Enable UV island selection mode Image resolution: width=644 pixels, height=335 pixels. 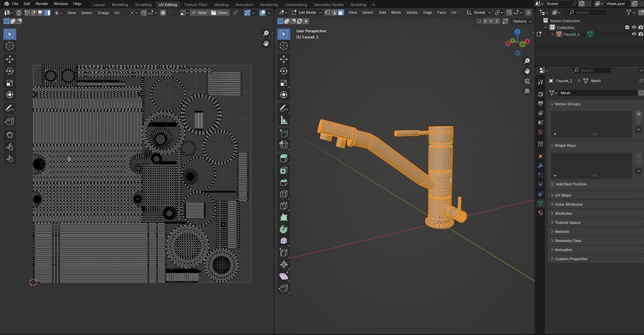point(48,13)
